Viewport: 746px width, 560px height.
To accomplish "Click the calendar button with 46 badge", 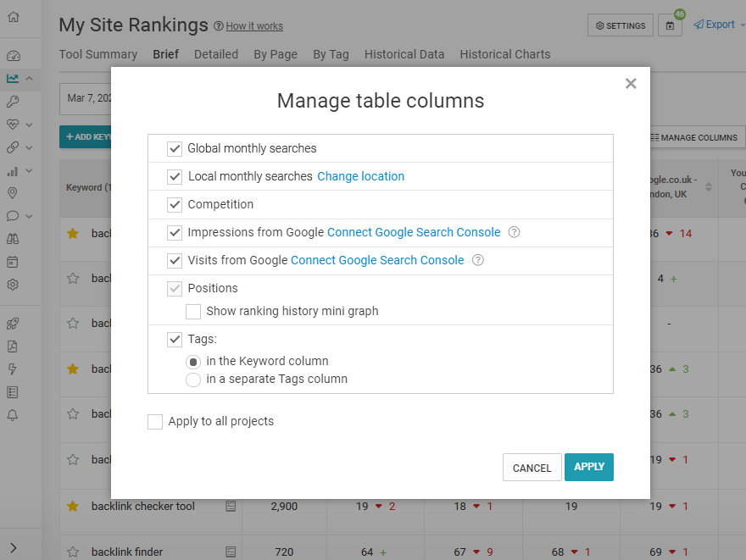I will [x=670, y=25].
